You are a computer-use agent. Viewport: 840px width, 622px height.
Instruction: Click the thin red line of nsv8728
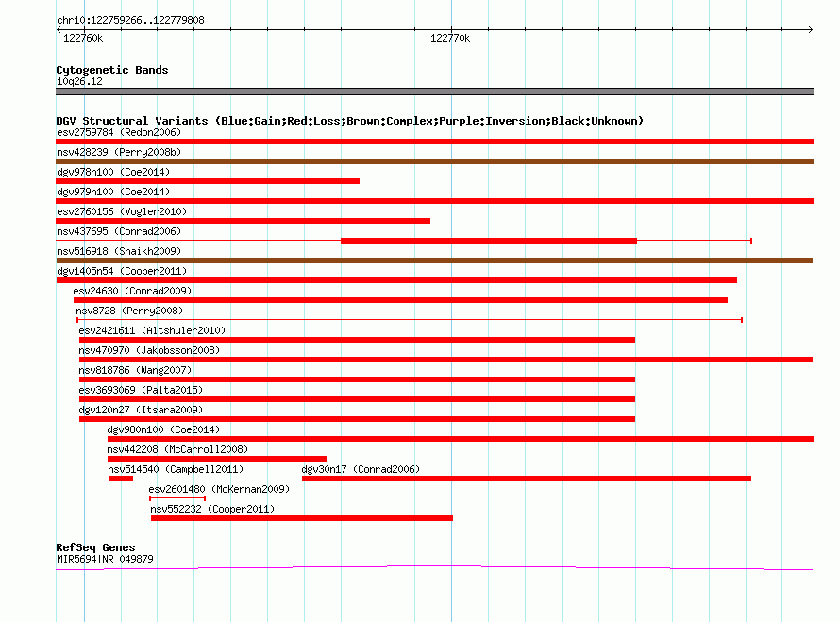[x=410, y=320]
